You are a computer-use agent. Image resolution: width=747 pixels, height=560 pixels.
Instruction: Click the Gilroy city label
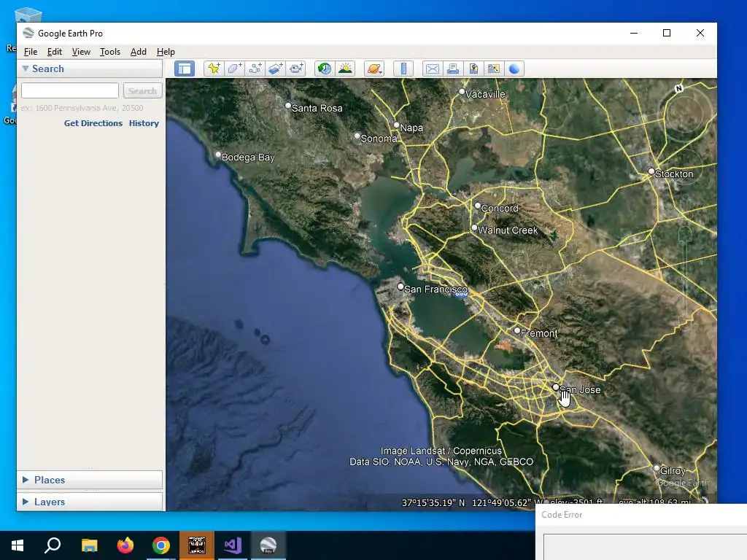click(x=673, y=470)
